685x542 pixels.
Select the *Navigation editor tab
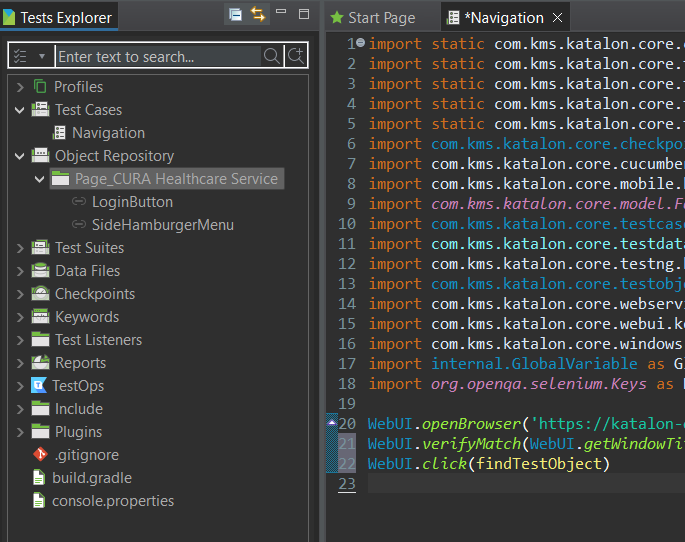(x=503, y=17)
